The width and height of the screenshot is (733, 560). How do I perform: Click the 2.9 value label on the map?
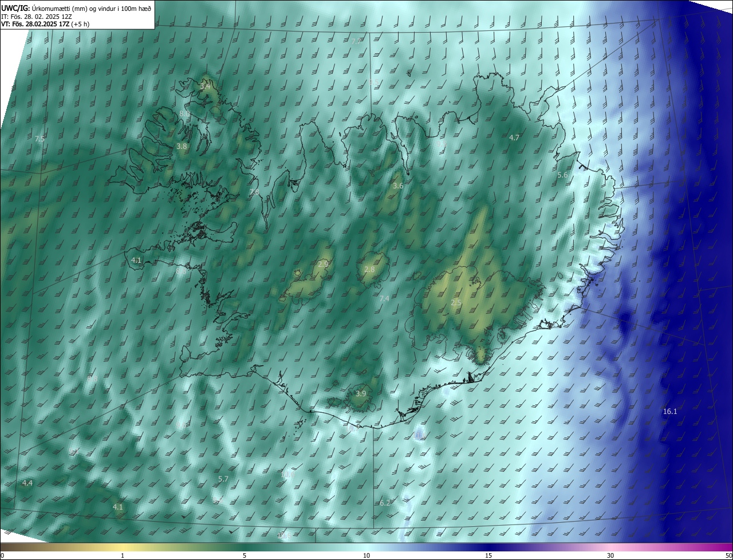[323, 264]
